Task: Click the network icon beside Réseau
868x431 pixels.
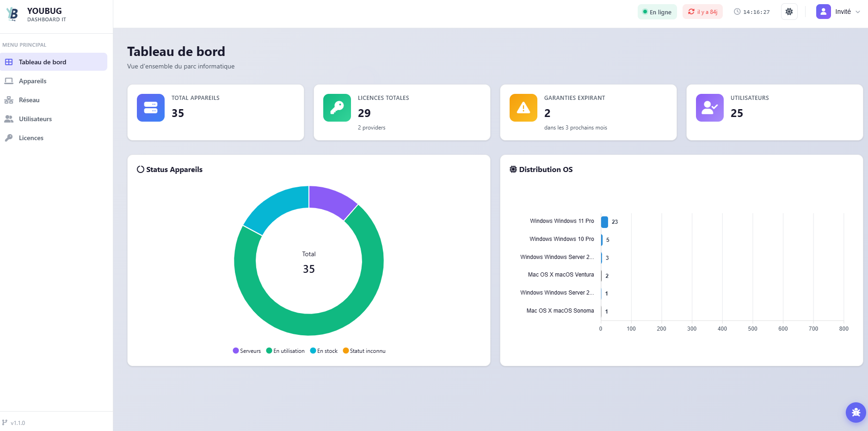Action: (9, 100)
